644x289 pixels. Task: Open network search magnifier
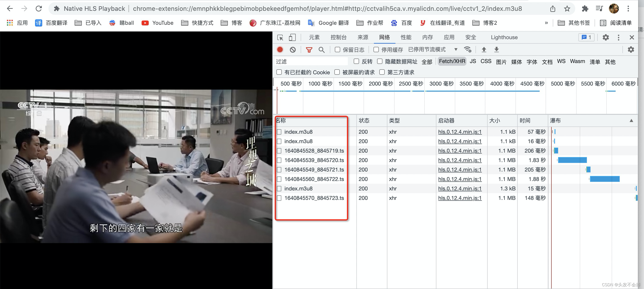[x=322, y=50]
